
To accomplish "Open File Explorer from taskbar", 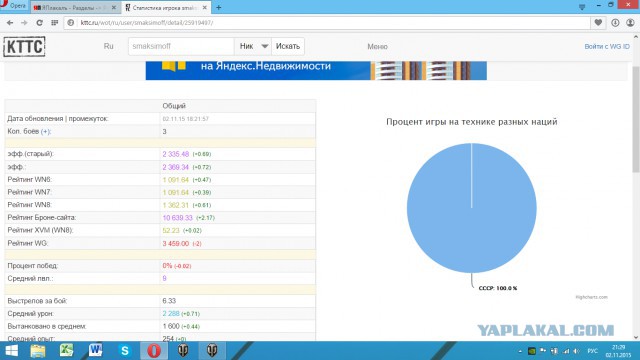I will (x=38, y=351).
